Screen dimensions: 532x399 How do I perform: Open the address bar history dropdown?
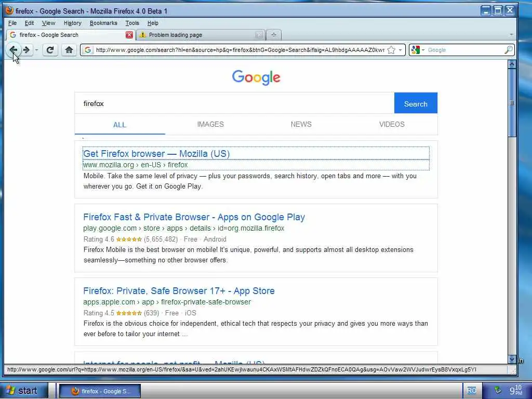point(401,50)
